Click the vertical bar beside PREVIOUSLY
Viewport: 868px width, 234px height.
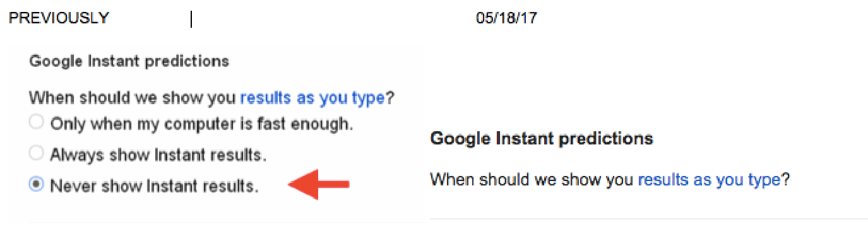(x=191, y=19)
